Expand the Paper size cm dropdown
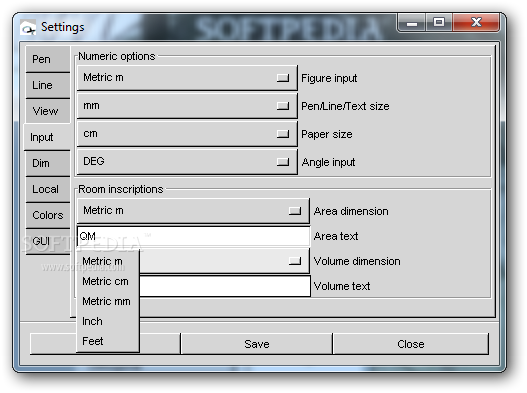Viewport: 527px width, 393px height. pos(187,134)
